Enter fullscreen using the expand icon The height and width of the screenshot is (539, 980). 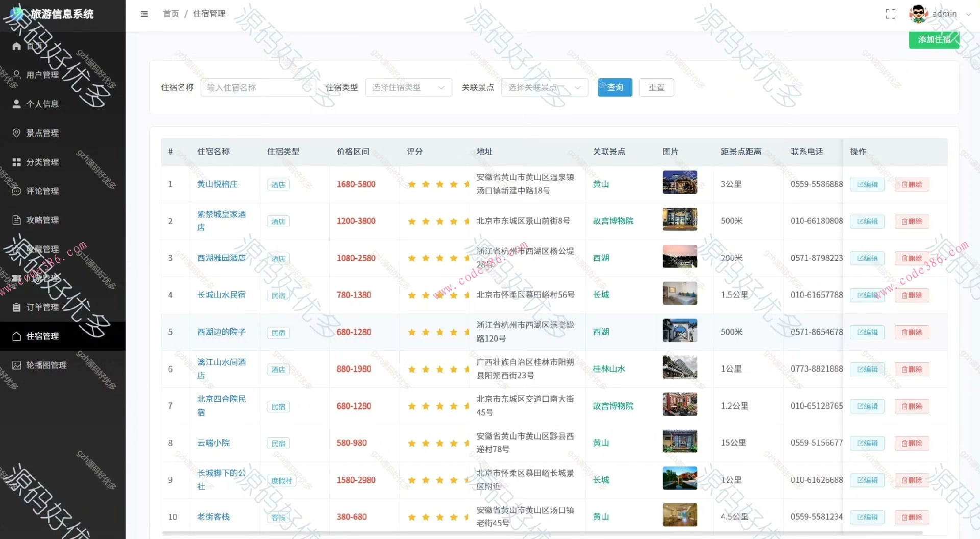tap(891, 14)
